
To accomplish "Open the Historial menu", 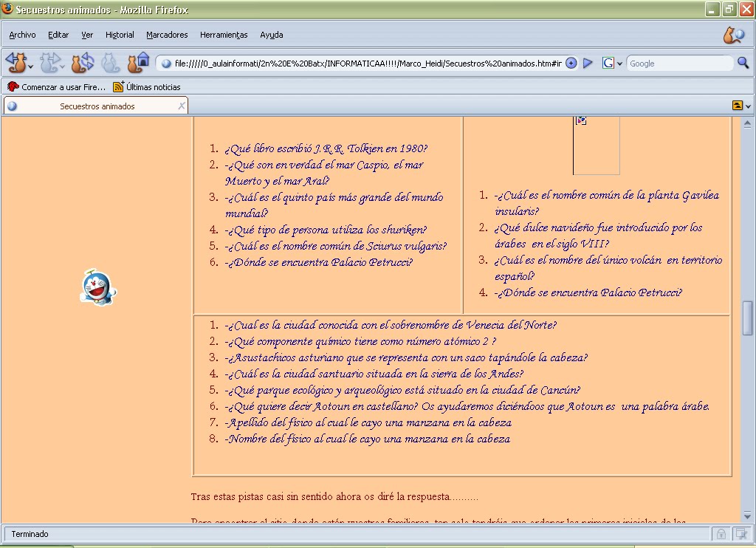I will point(120,35).
